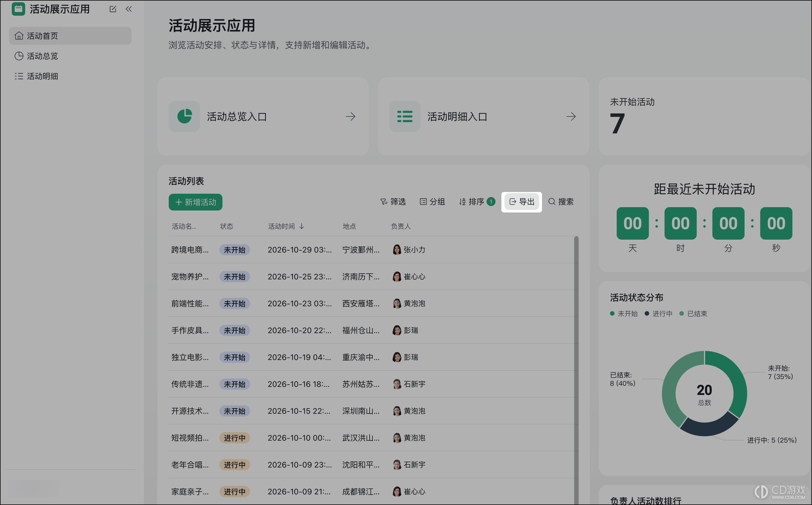This screenshot has width=812, height=505.
Task: Click the 独立电影 activity name
Action: point(190,357)
